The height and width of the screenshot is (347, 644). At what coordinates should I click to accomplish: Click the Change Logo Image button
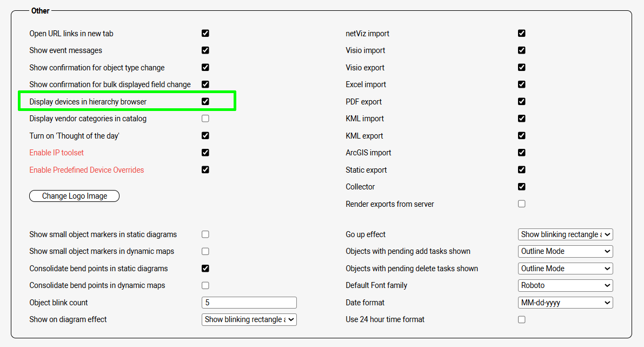pos(74,196)
